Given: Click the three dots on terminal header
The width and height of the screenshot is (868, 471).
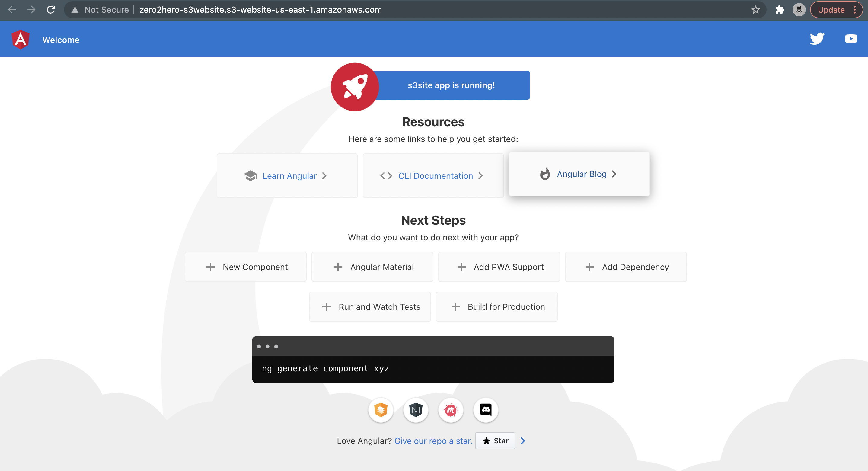Looking at the screenshot, I should 267,346.
